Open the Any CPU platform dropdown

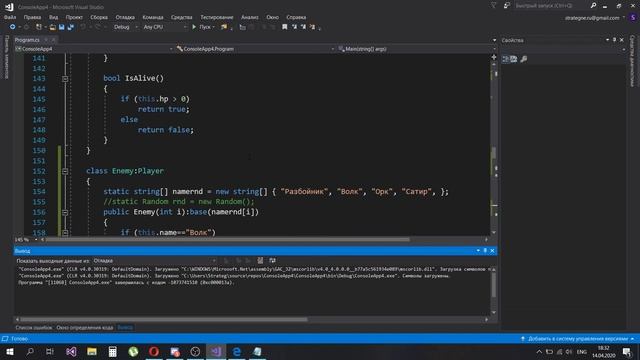click(x=164, y=27)
